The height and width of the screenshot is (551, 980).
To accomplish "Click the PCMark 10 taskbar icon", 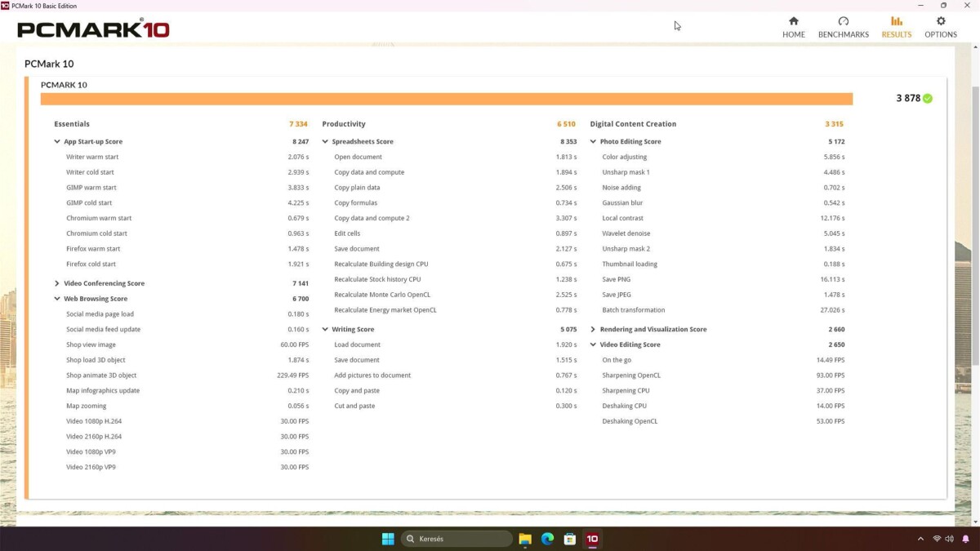I will (x=592, y=539).
